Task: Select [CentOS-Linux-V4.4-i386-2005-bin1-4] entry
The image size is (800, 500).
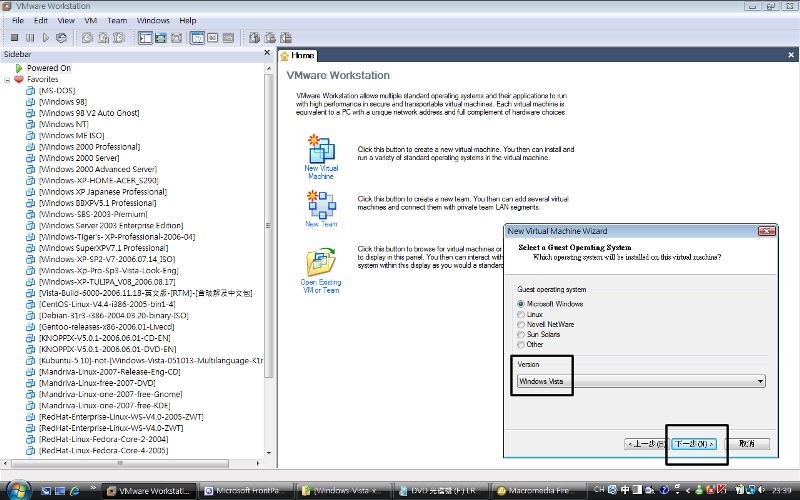Action: click(x=107, y=304)
